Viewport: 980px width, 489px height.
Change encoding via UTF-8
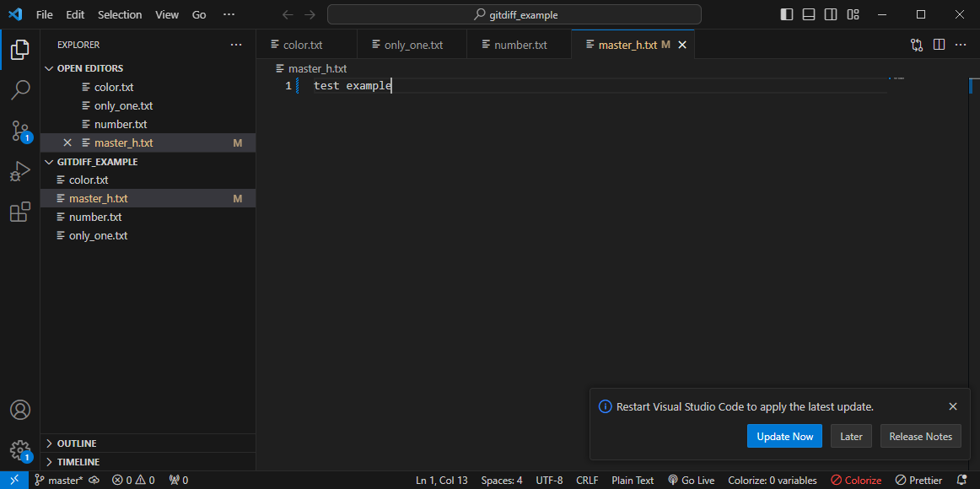click(549, 481)
